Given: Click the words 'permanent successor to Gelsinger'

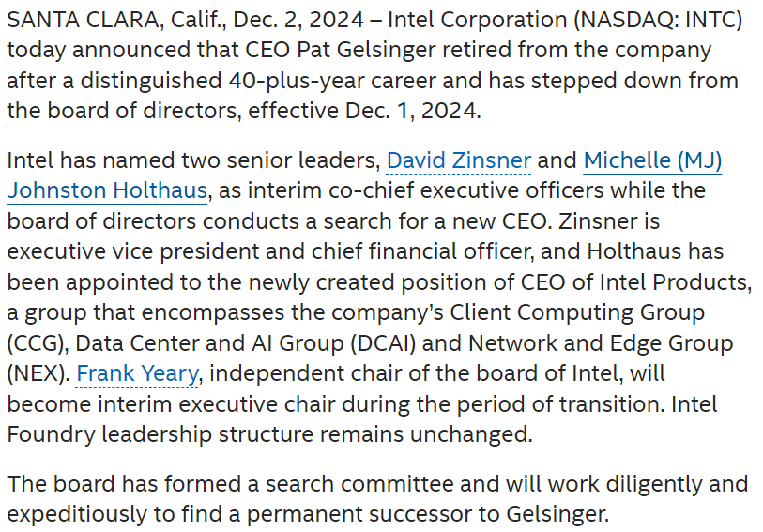Looking at the screenshot, I should coord(427,514).
